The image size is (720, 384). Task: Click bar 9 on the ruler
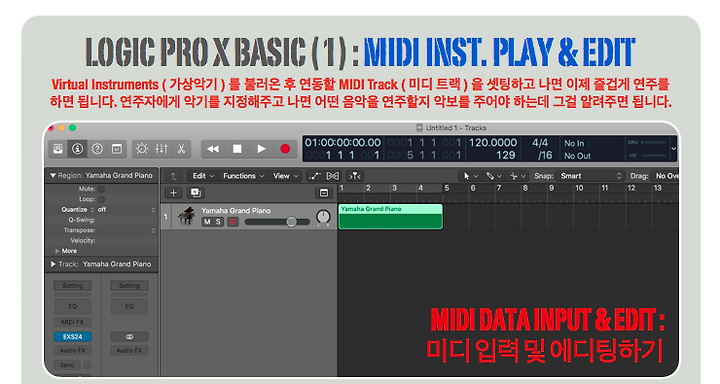point(551,188)
